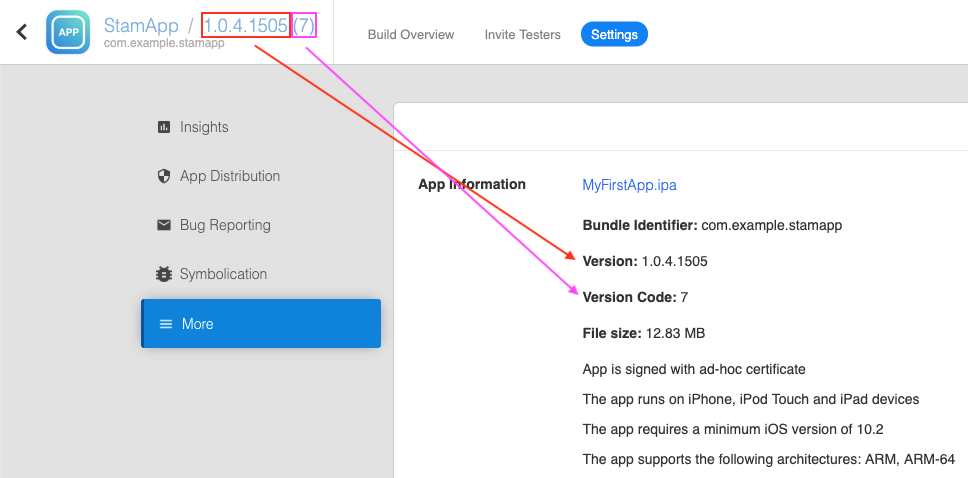This screenshot has width=968, height=478.
Task: Click the back chevron arrow
Action: tap(21, 32)
